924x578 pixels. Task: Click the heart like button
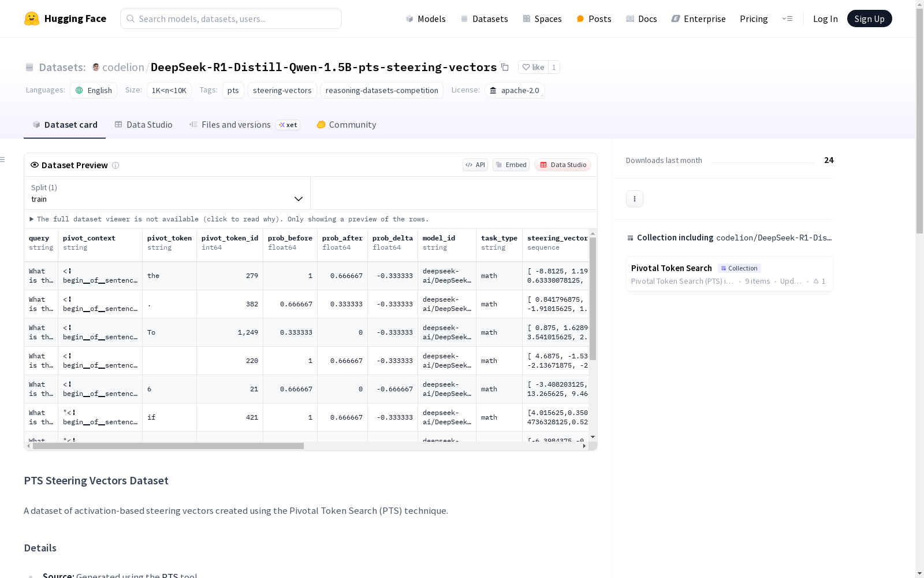pyautogui.click(x=533, y=67)
